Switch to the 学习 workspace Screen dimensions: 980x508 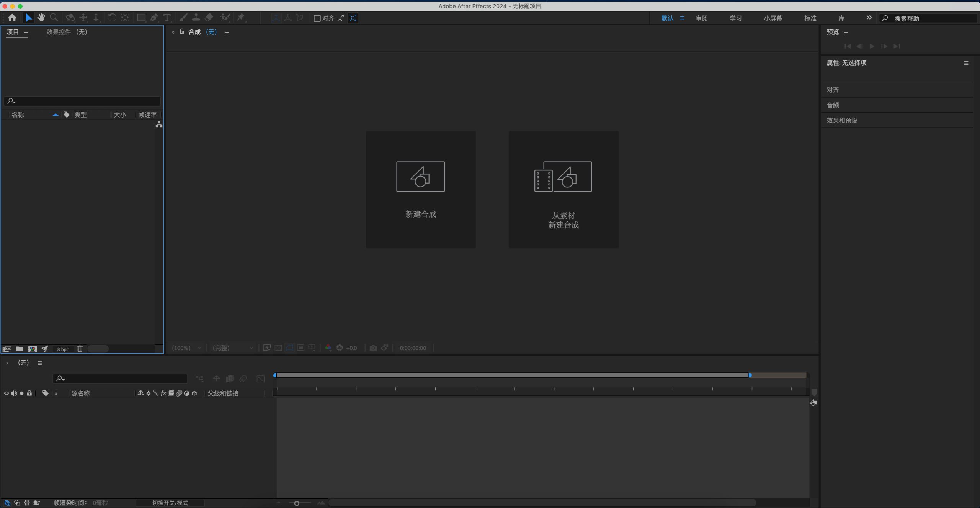pos(735,18)
